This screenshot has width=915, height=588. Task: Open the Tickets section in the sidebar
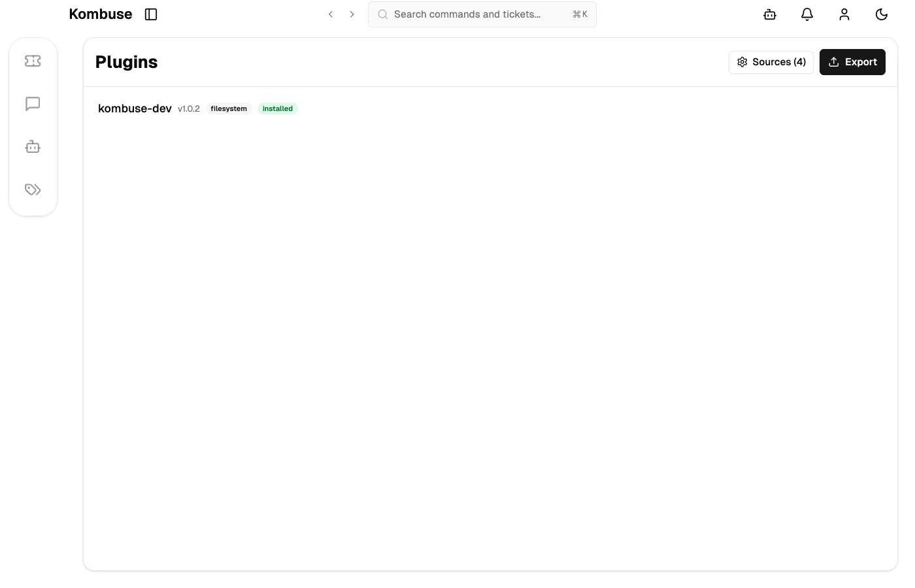33,60
